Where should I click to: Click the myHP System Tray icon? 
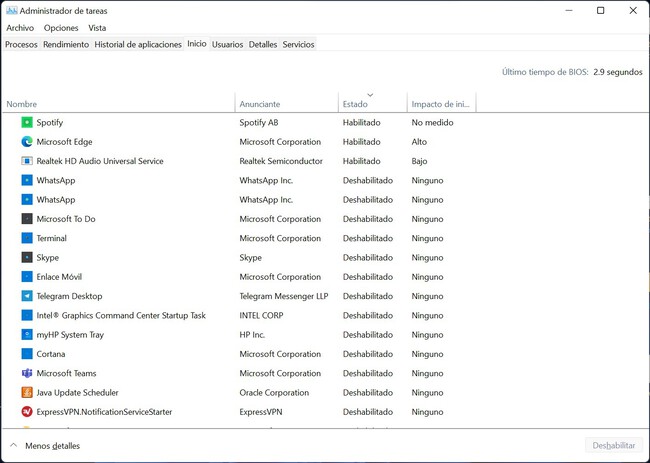point(27,335)
